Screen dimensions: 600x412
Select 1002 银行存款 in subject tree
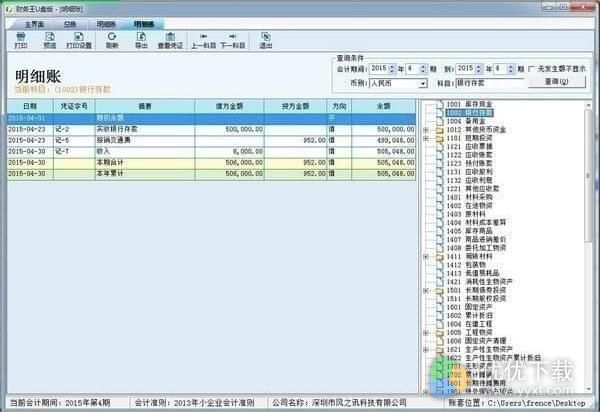click(x=470, y=113)
